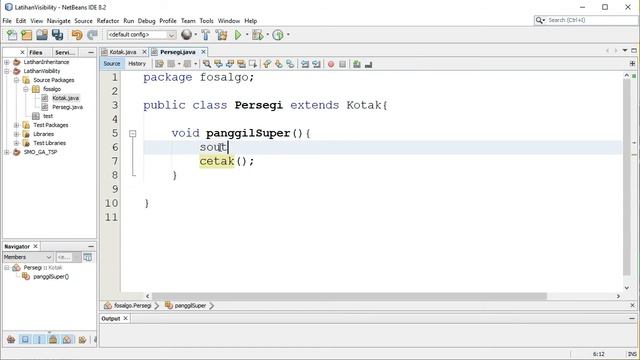
Task: Collapse the LatihanVisibility project node
Action: point(7,71)
